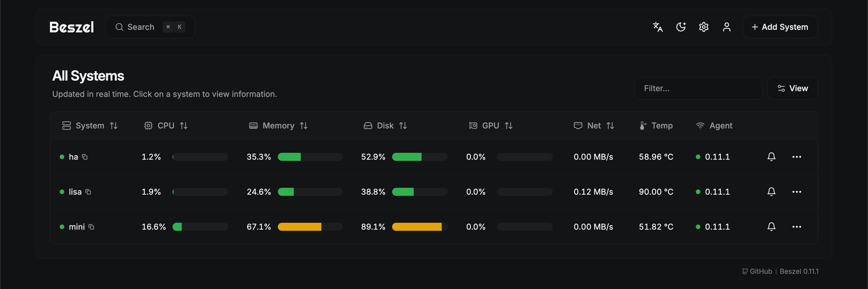
Task: Open settings gear icon
Action: (x=704, y=27)
